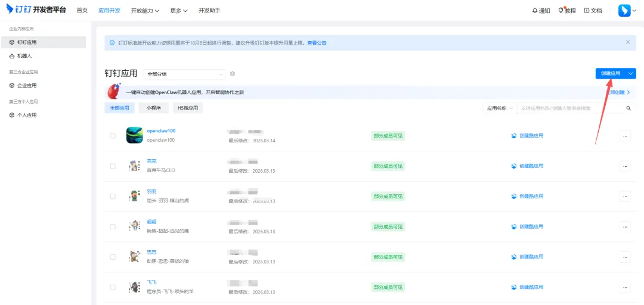This screenshot has height=305, width=644.
Task: Click the text 首席牛马CEO
Action: coord(161,170)
